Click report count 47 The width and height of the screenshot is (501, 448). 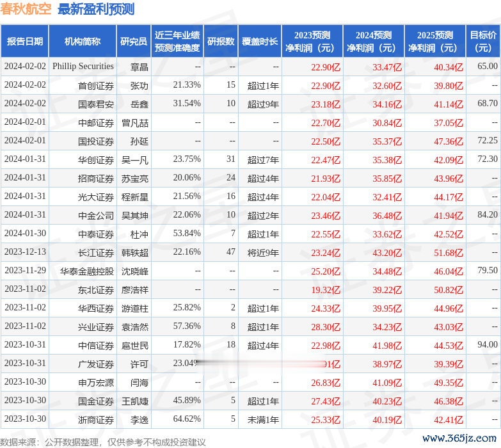coord(231,252)
